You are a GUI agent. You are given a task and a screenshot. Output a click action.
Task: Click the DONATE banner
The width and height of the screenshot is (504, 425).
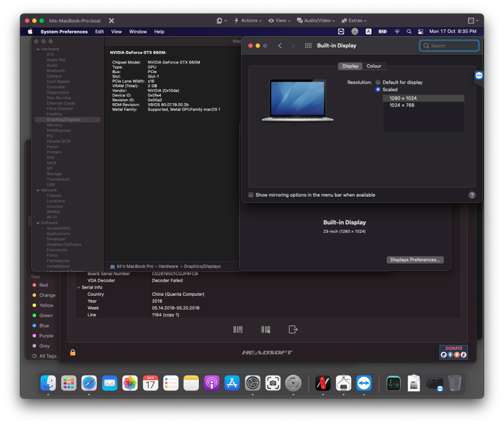pyautogui.click(x=453, y=352)
